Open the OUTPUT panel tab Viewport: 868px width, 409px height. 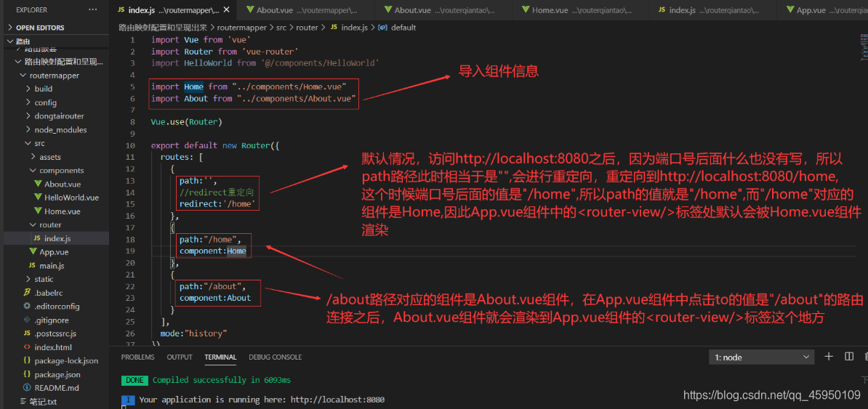click(180, 357)
